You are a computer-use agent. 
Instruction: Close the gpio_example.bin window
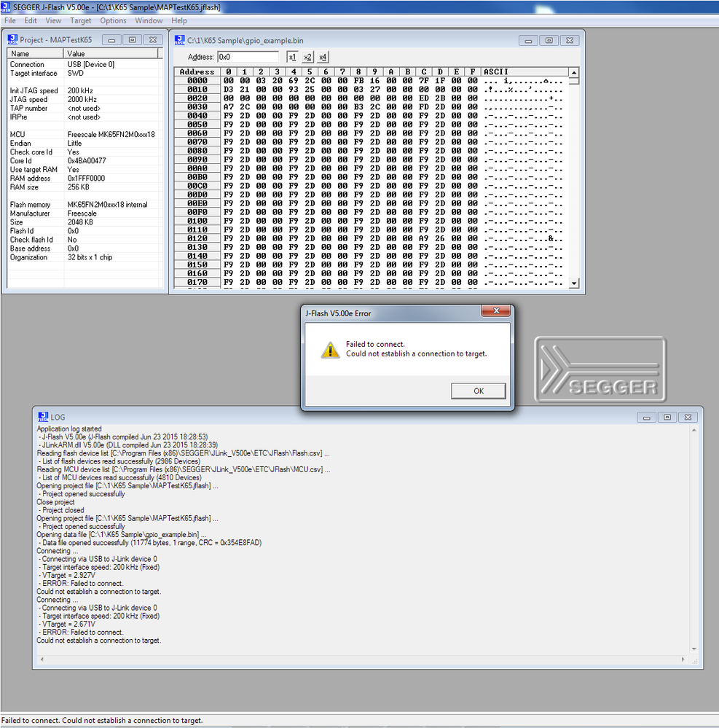tap(570, 40)
